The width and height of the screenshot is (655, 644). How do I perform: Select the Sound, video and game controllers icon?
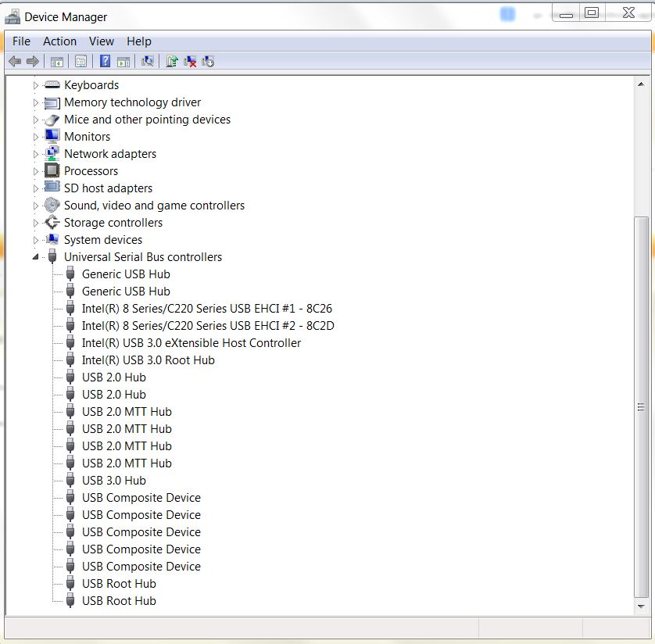click(x=52, y=205)
